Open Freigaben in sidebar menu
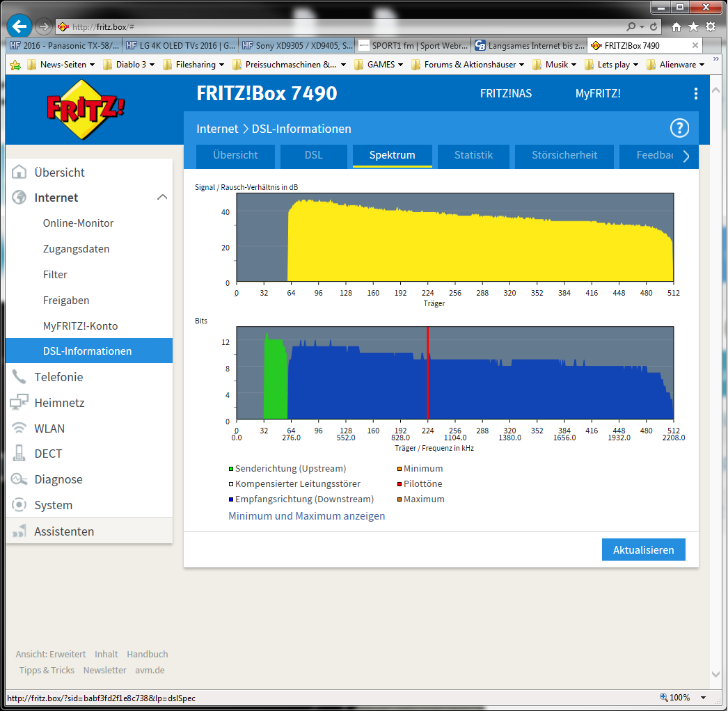 (x=66, y=301)
